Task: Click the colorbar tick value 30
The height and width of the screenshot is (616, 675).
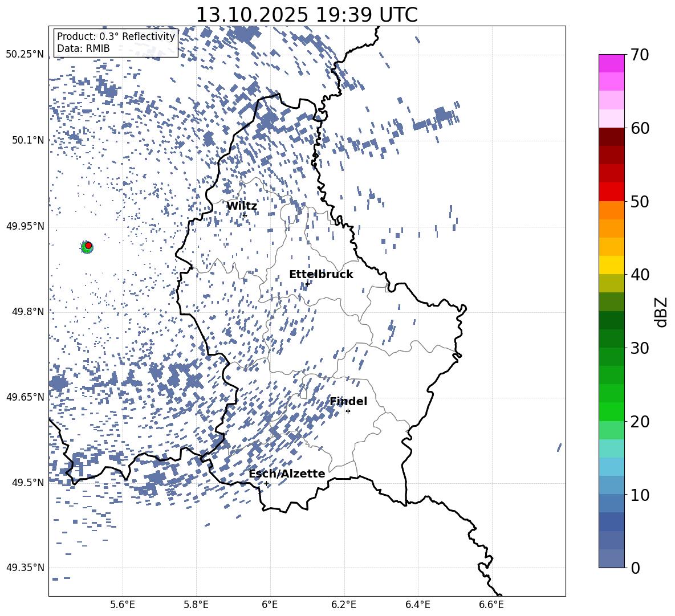Action: pos(640,348)
